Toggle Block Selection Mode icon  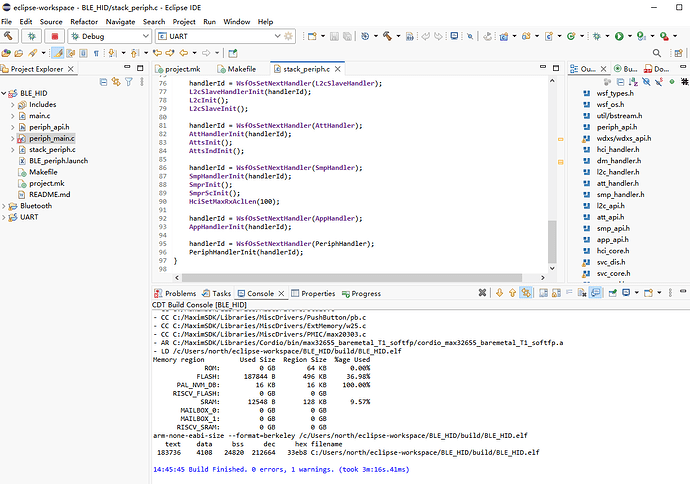point(83,53)
